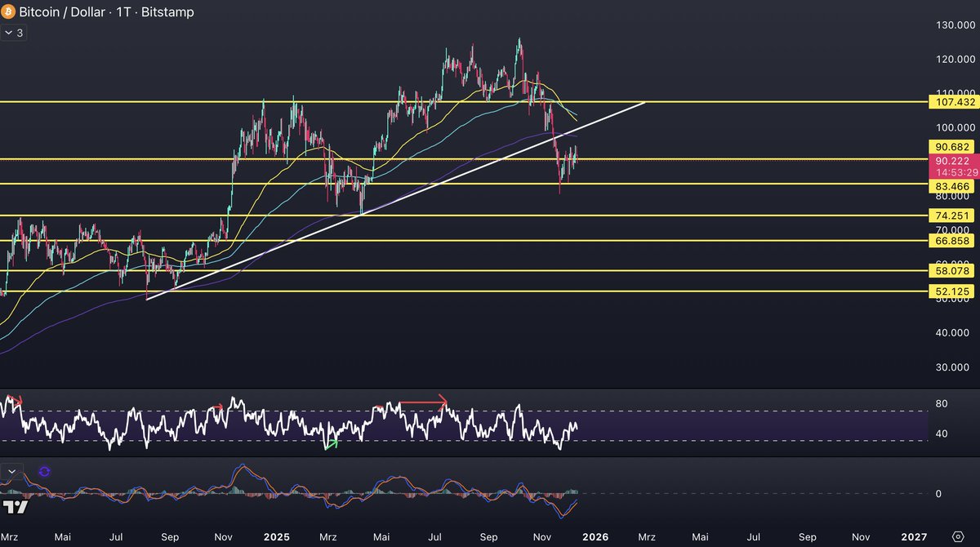The image size is (980, 547).
Task: Click the 30.000 price axis value
Action: point(951,367)
